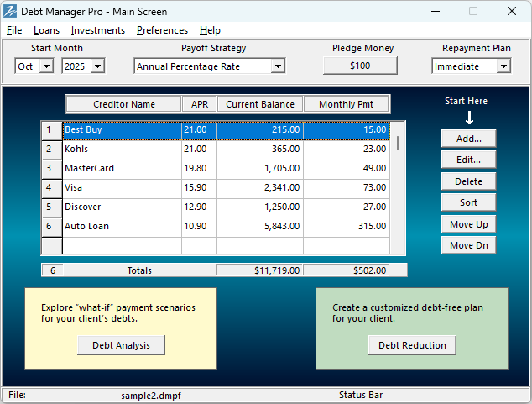
Task: Open the File menu
Action: [x=14, y=30]
